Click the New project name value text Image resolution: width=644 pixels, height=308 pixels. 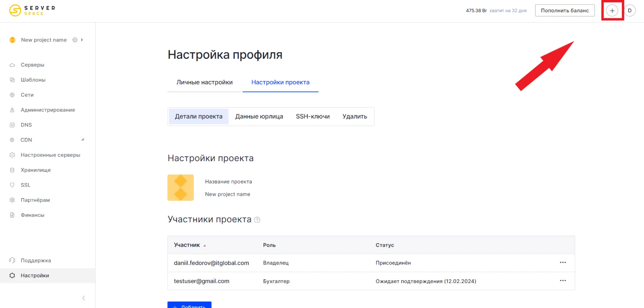(228, 194)
